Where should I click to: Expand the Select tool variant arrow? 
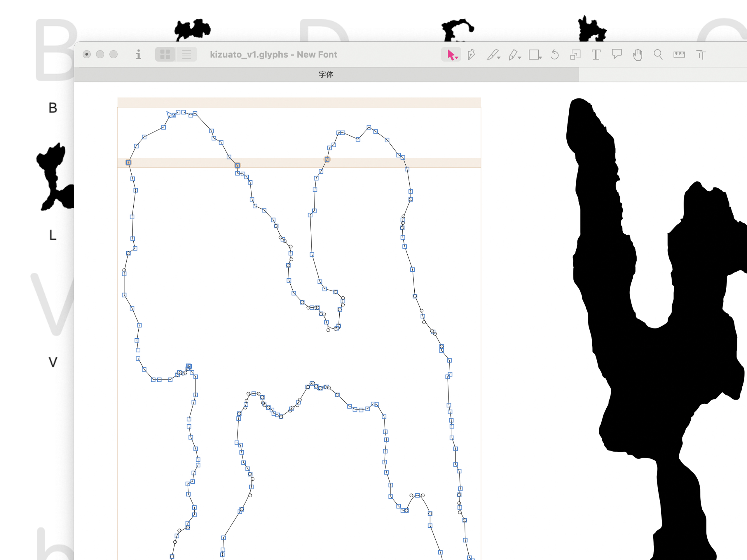tap(457, 58)
